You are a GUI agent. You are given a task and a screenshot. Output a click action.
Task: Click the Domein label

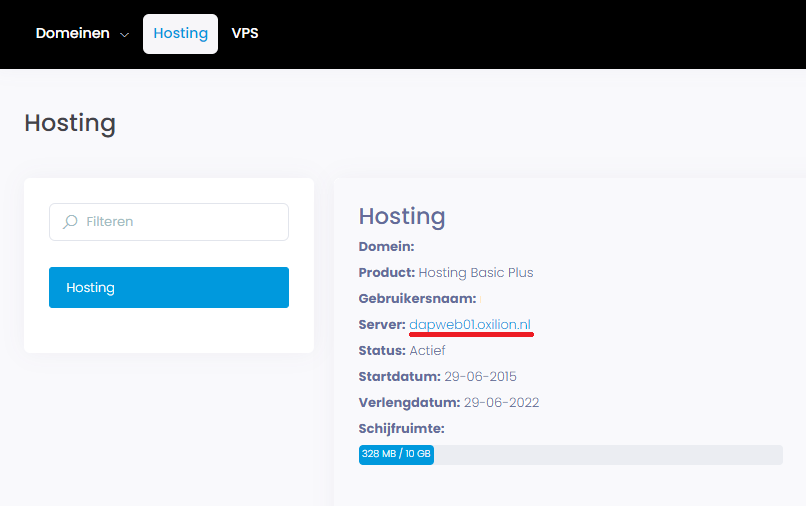tap(387, 246)
